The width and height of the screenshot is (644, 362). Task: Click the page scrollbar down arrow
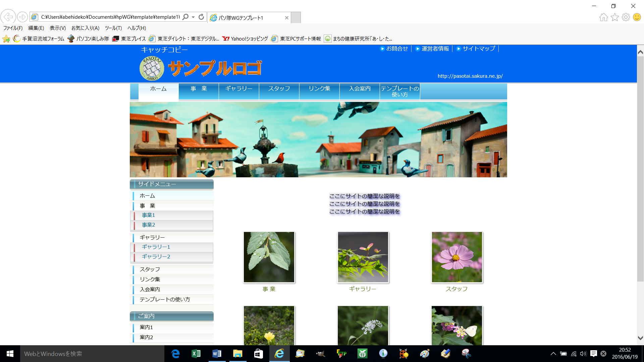click(x=640, y=338)
